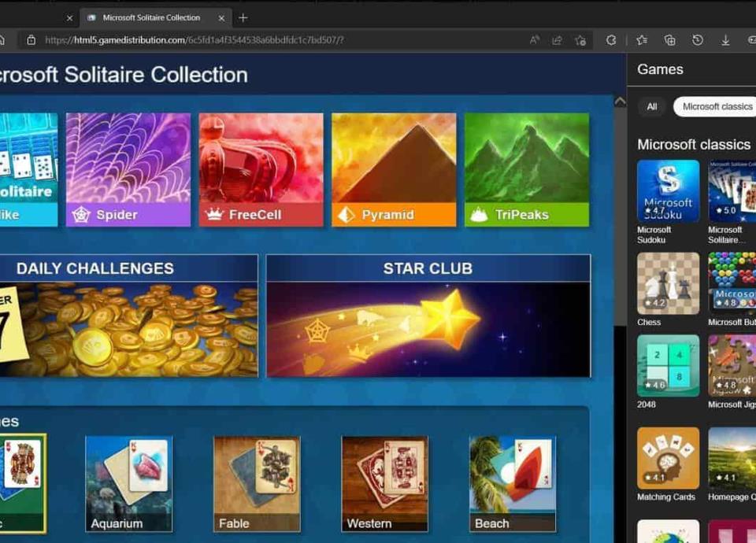Open the Star Club banner
The width and height of the screenshot is (756, 543).
tap(428, 316)
